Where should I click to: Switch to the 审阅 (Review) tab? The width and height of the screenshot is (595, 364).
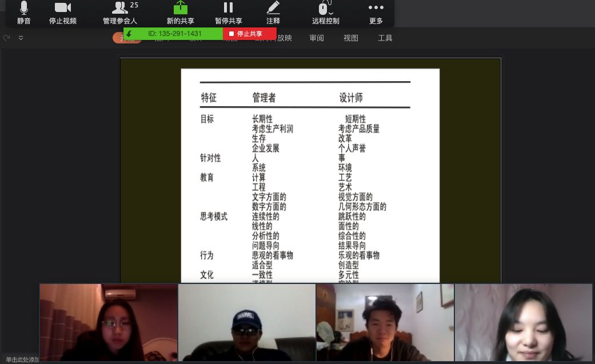point(317,38)
